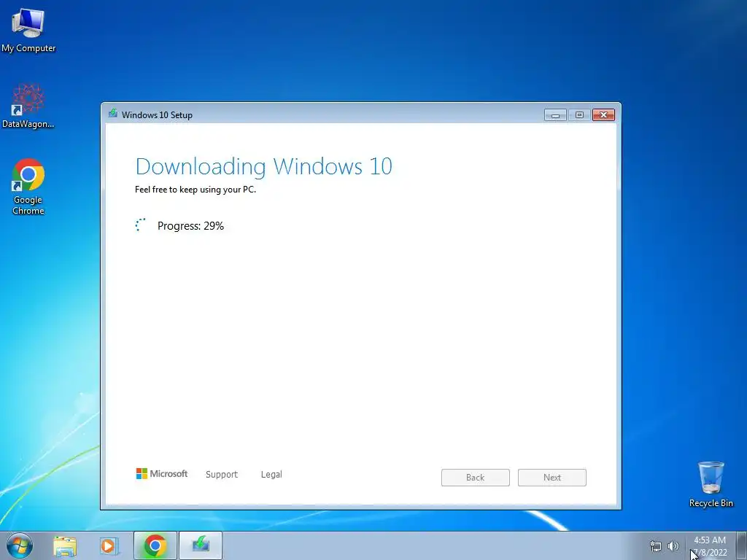Click the Windows 10 Setup title bar icon
The width and height of the screenshot is (747, 560).
(113, 114)
